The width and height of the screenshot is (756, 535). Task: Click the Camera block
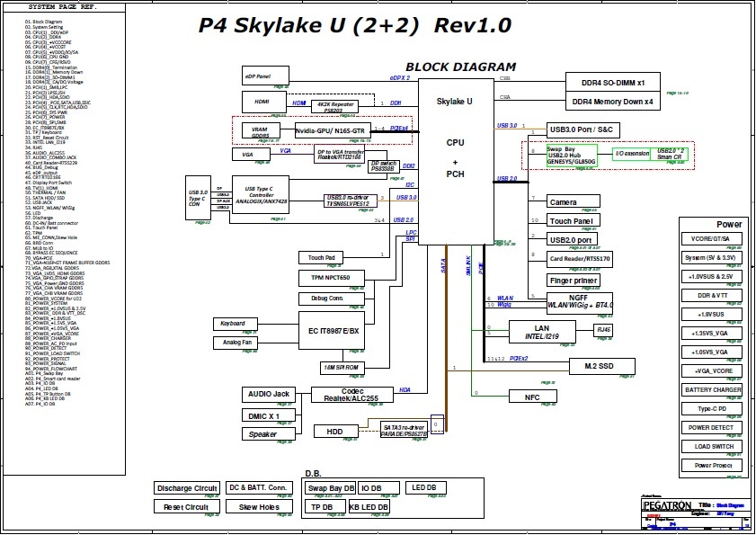click(x=574, y=201)
